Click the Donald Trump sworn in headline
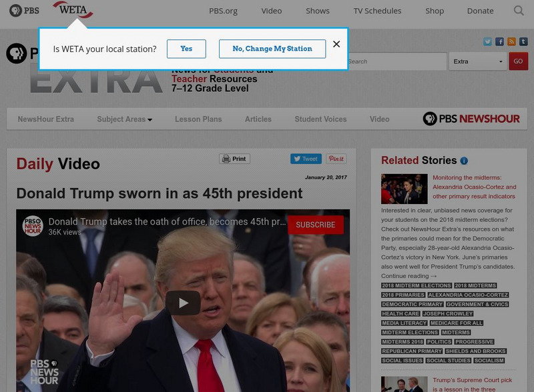This screenshot has width=534, height=392. point(159,193)
